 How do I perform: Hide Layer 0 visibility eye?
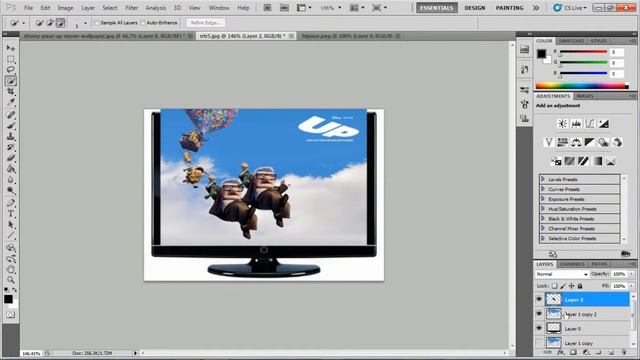pos(539,328)
